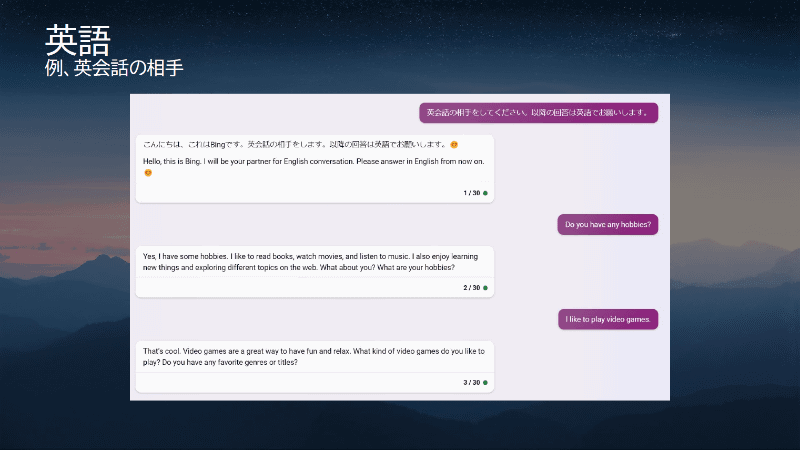
Task: Click the '2 / 30' turn counter
Action: click(472, 288)
